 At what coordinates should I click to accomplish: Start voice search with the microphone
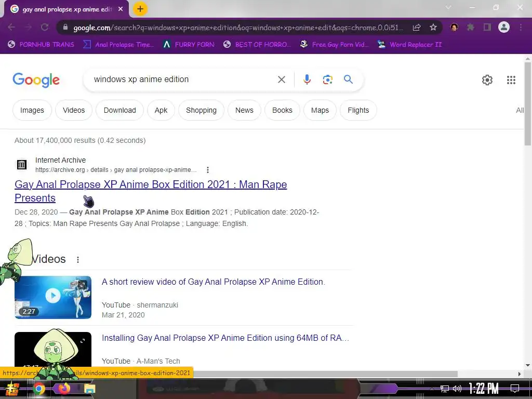(307, 79)
